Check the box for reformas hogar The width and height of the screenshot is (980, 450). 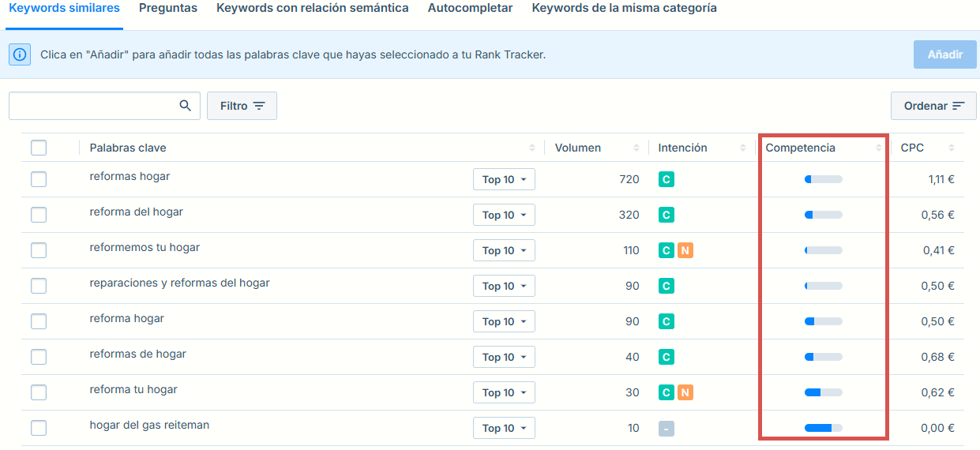[x=39, y=179]
